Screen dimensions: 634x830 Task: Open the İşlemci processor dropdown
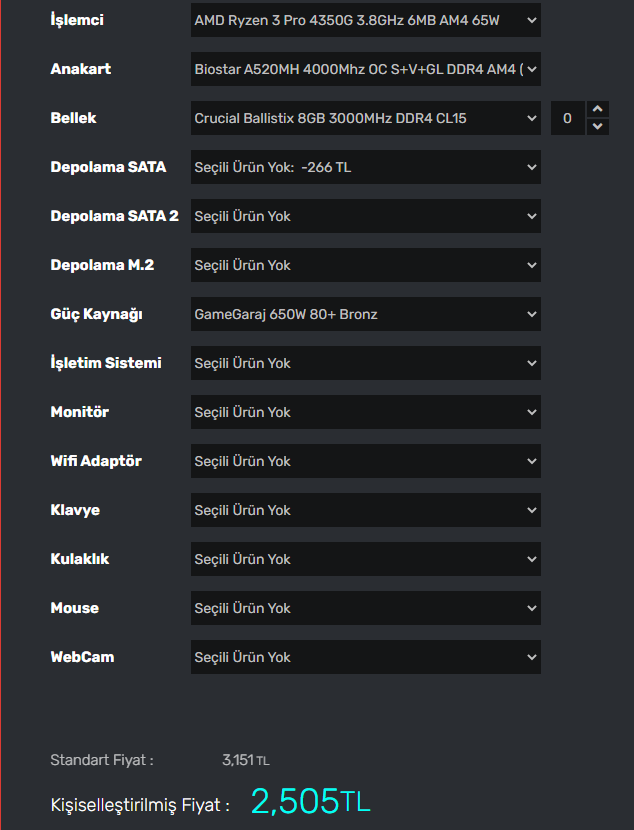365,20
